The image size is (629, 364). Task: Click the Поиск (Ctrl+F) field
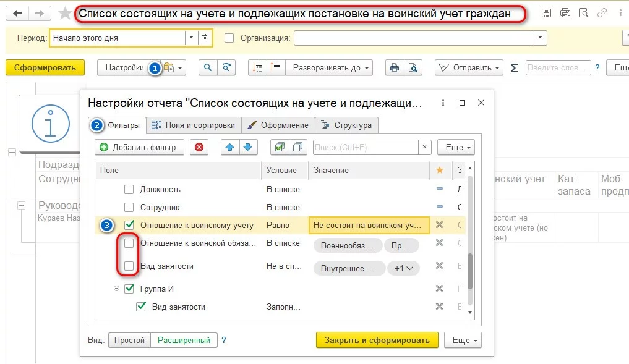coord(366,147)
